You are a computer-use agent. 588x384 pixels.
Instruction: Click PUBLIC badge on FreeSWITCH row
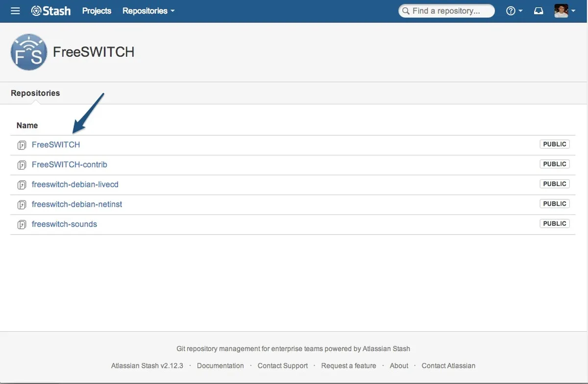555,144
